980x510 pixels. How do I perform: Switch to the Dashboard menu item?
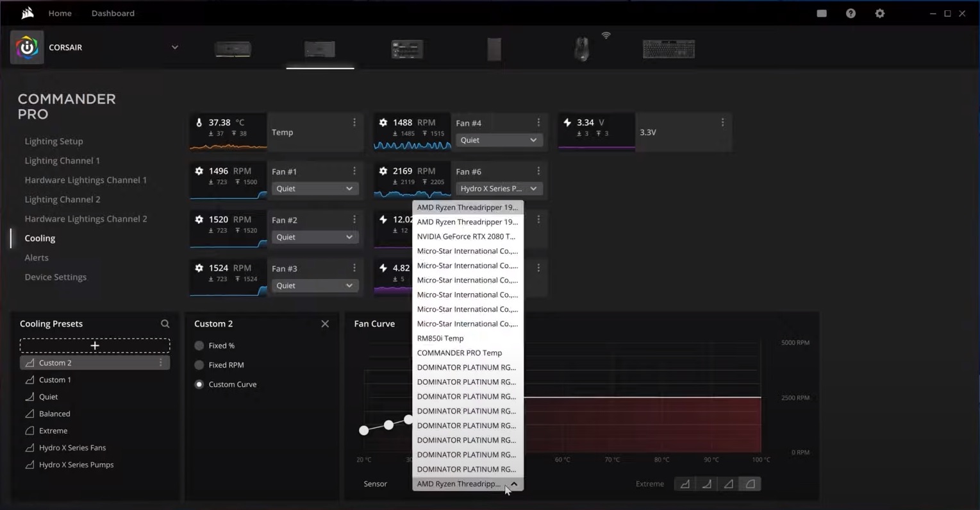pos(113,13)
